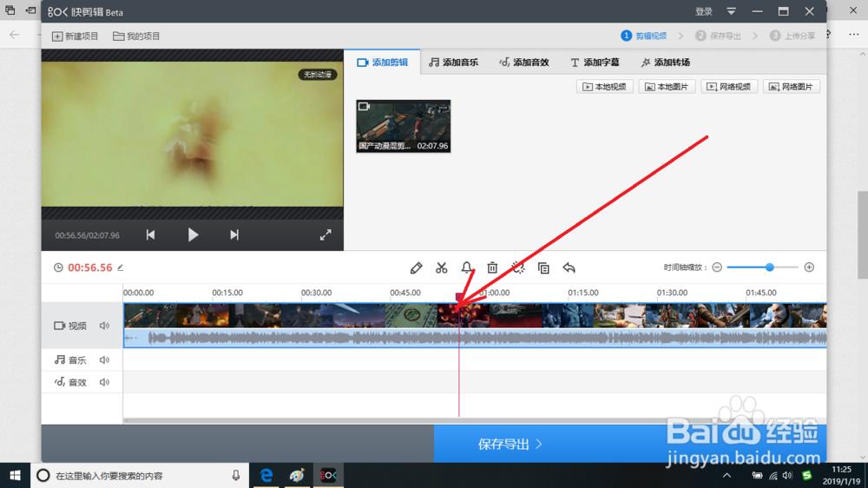
Task: Click the taskbar search box
Action: tap(140, 475)
